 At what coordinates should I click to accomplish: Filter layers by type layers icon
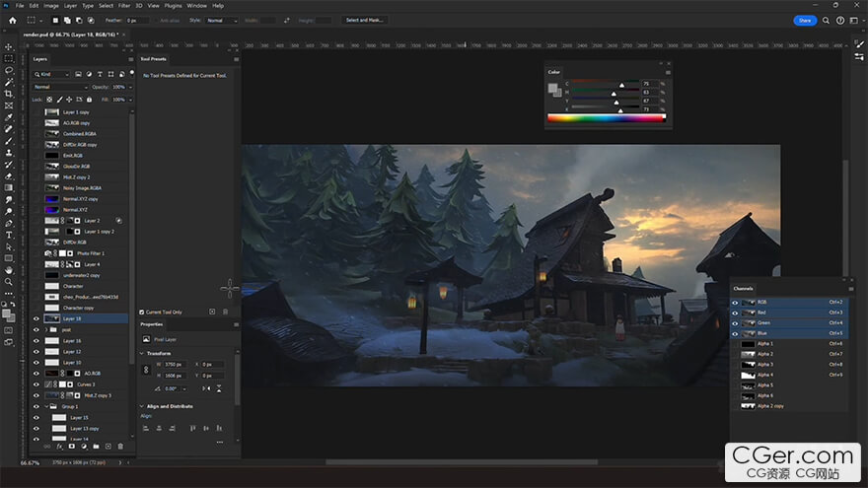coord(100,74)
